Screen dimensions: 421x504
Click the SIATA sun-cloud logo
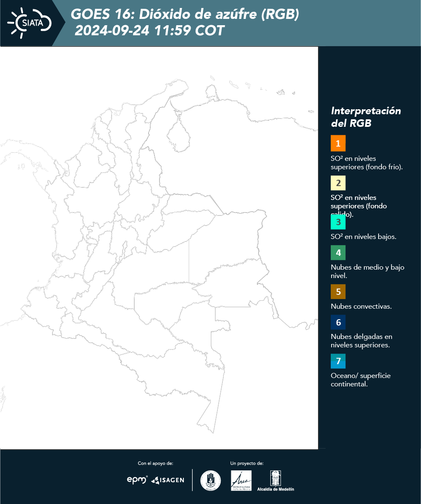29,22
